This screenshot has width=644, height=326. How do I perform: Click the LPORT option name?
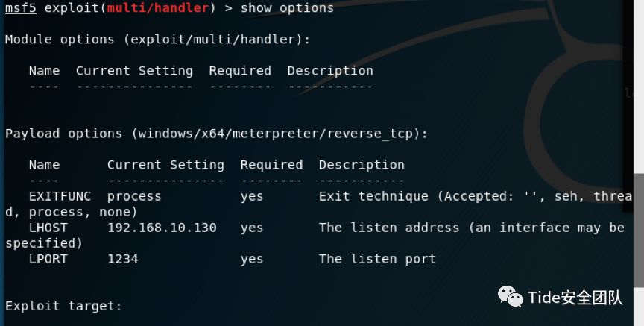tap(48, 259)
